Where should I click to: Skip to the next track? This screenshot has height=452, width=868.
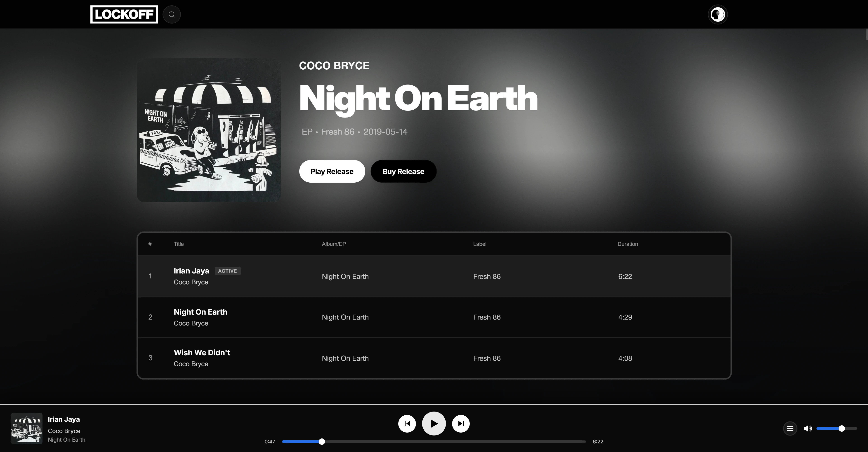pyautogui.click(x=461, y=423)
